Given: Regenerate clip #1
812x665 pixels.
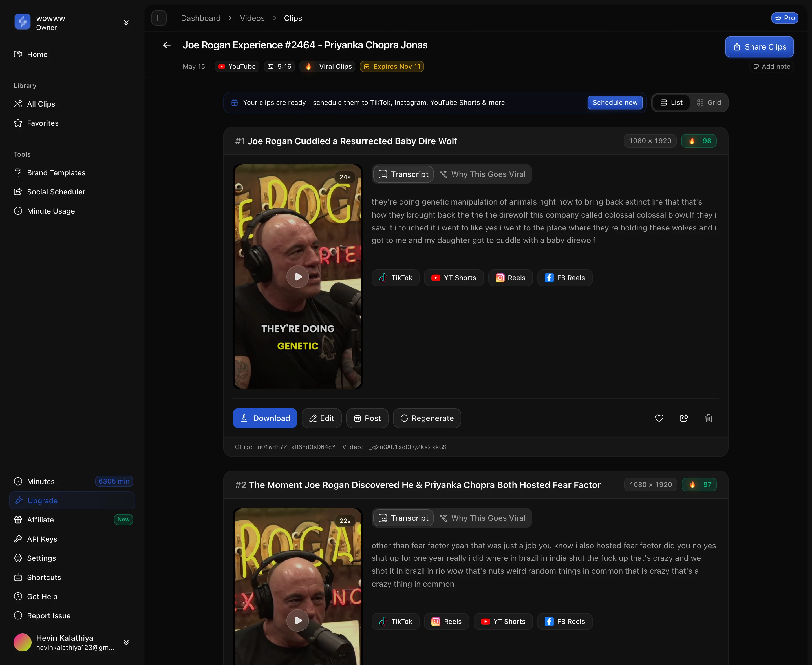Looking at the screenshot, I should point(427,418).
